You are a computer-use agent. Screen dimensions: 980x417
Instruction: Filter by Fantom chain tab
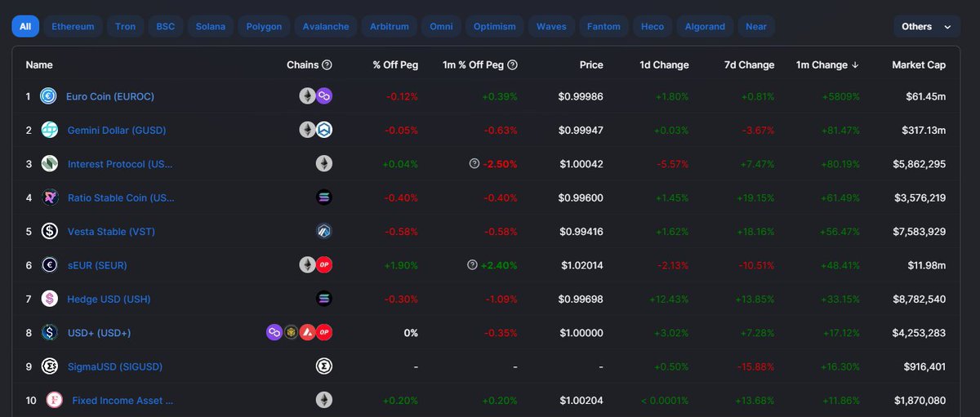pyautogui.click(x=605, y=27)
